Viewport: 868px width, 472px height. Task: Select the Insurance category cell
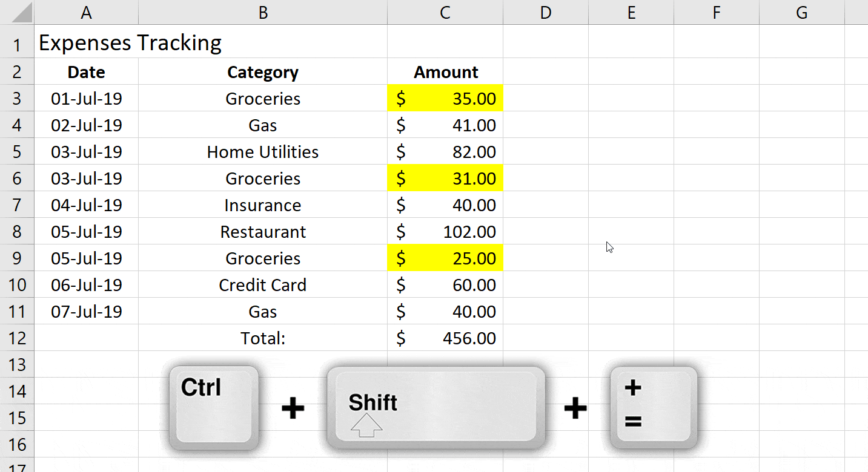[x=262, y=205]
